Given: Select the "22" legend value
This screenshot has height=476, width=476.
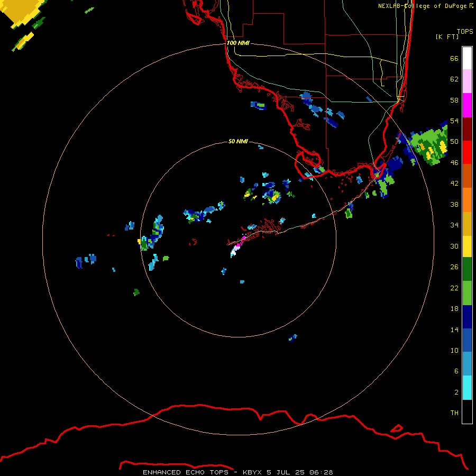Looking at the screenshot, I should pos(454,288).
